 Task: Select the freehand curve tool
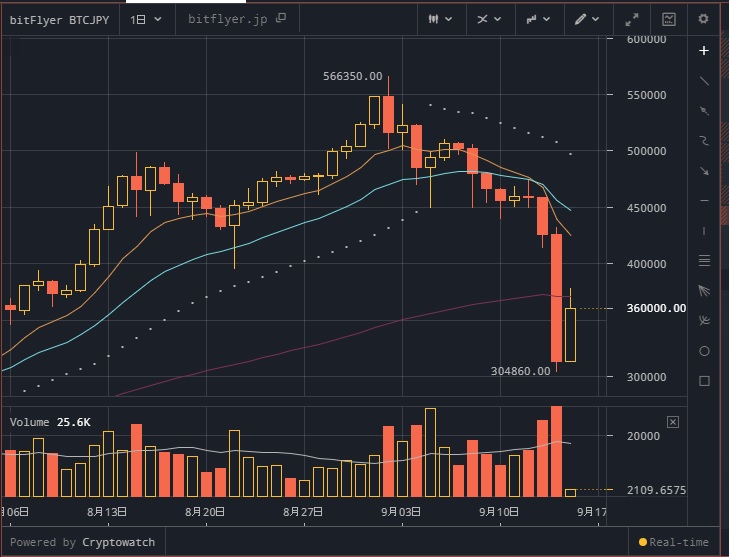[x=704, y=141]
